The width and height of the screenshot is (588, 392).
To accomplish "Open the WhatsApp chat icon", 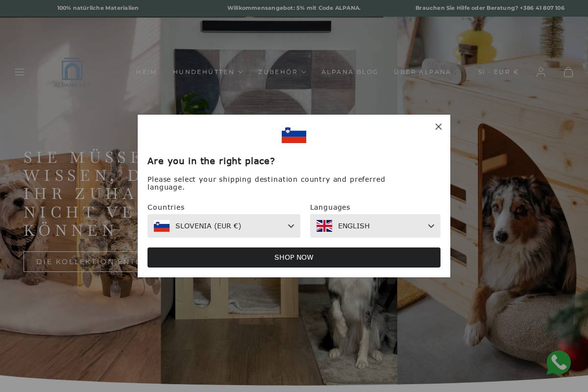I will [559, 363].
